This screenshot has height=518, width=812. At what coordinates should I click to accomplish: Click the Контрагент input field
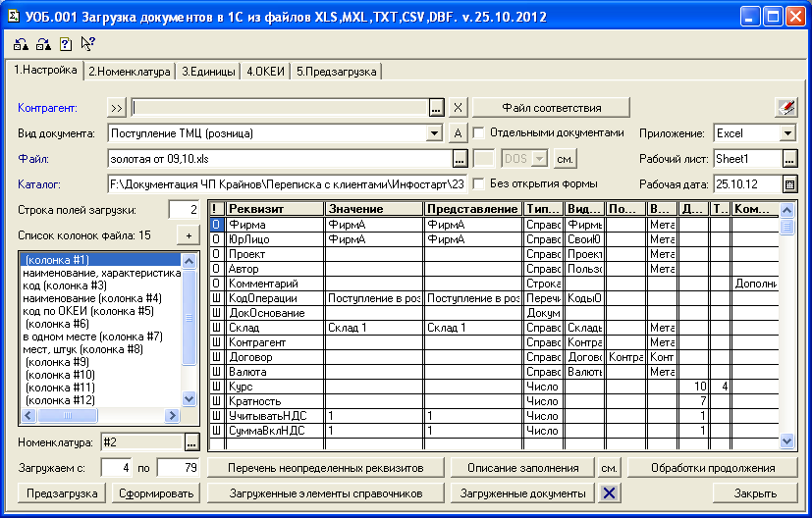(280, 108)
